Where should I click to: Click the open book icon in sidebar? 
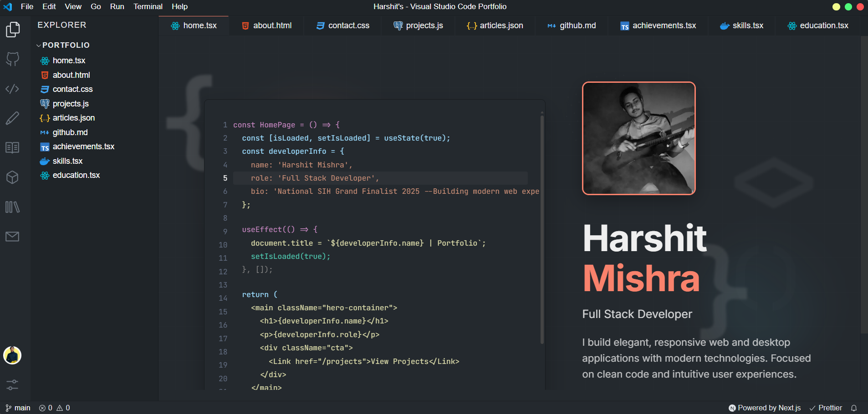[x=13, y=147]
